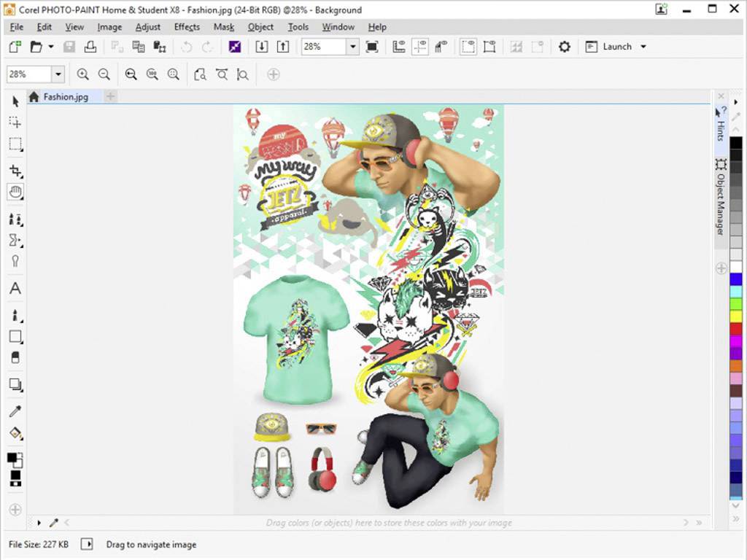Click the Print icon
This screenshot has width=747, height=560.
point(90,47)
